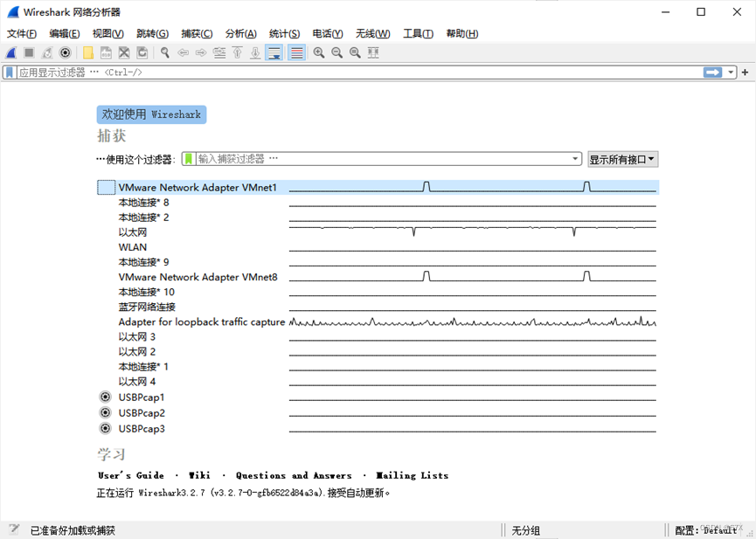The width and height of the screenshot is (756, 539).
Task: Open 捕获(C) menu
Action: (197, 33)
